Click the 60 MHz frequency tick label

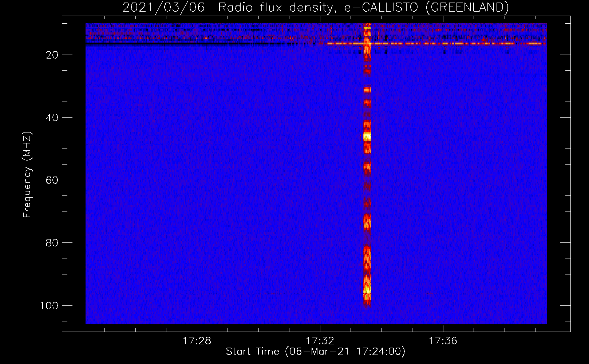coord(52,180)
